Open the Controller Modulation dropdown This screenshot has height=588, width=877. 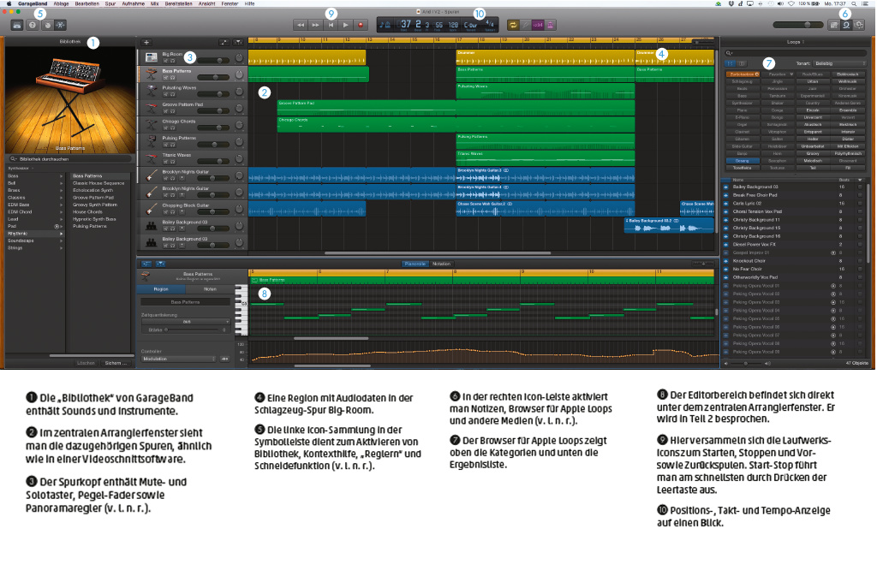coord(177,359)
